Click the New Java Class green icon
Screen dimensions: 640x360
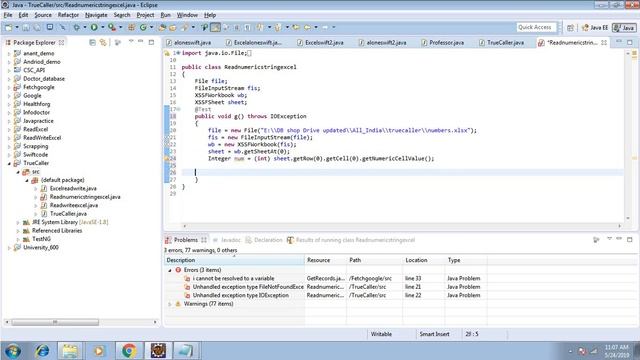(x=143, y=27)
